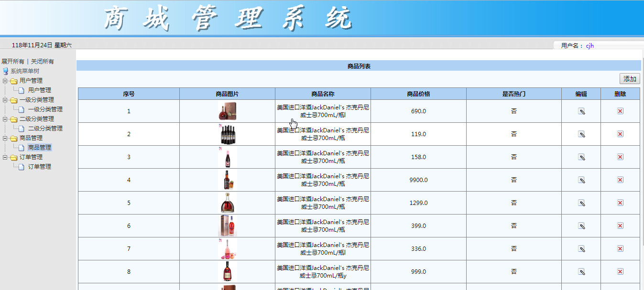Viewport: 644px width, 290px height.
Task: Click 展开所有 to expand all
Action: [x=13, y=62]
